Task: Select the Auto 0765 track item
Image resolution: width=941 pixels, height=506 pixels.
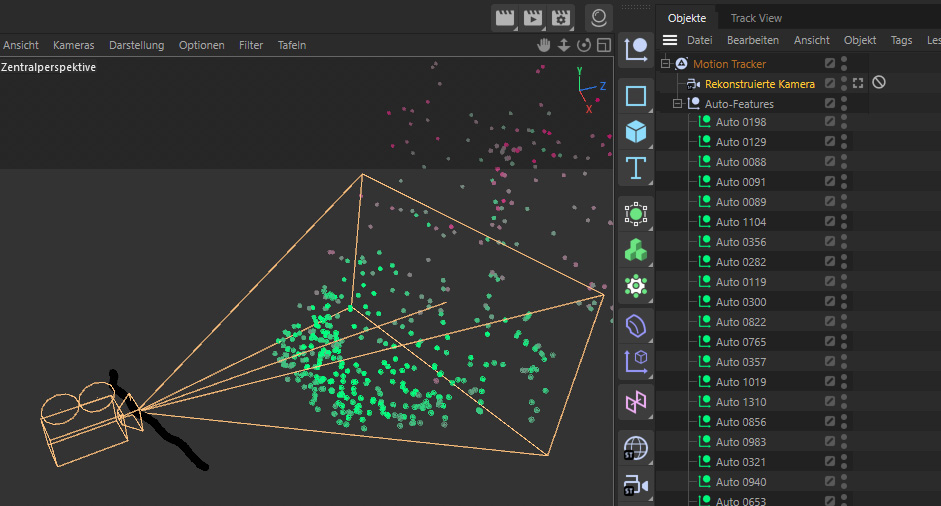Action: pyautogui.click(x=741, y=342)
